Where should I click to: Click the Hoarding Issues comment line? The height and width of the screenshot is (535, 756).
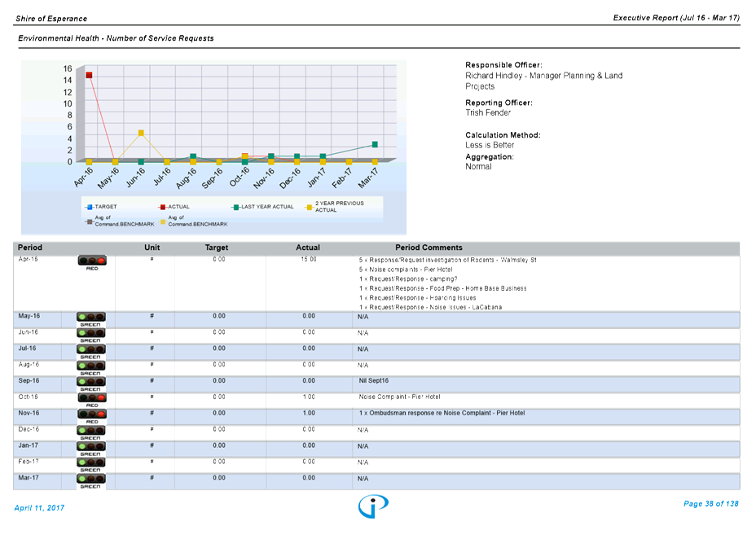418,298
